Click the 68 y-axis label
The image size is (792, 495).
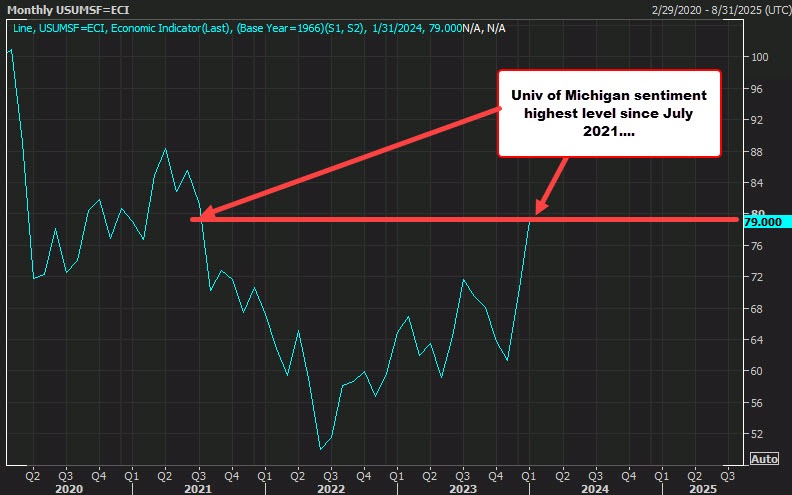[x=757, y=309]
